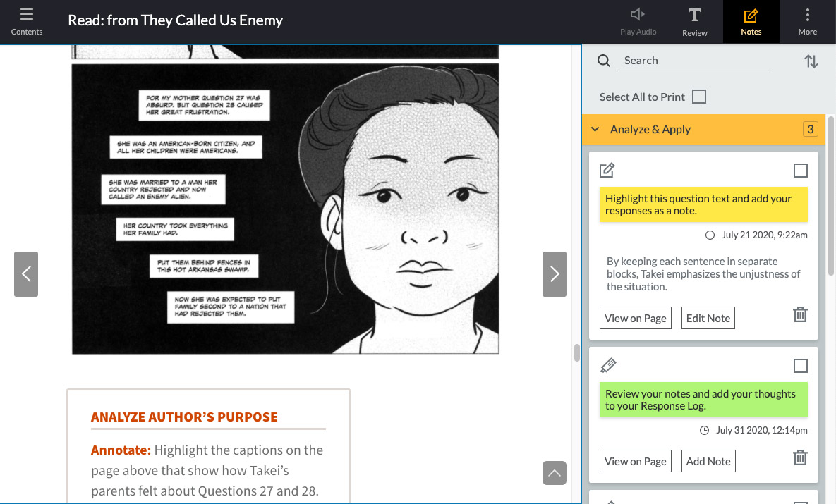Toggle the Notes panel tab
836x504 pixels.
coord(751,22)
